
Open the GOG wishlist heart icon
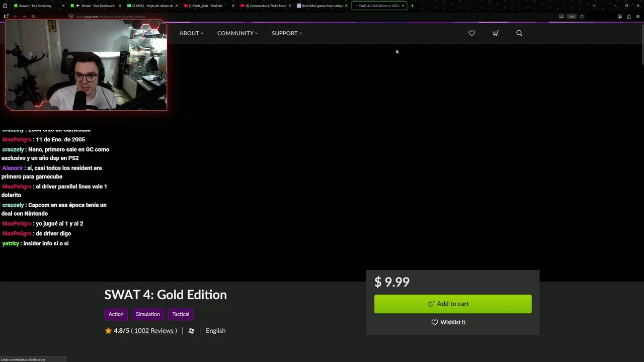point(471,33)
